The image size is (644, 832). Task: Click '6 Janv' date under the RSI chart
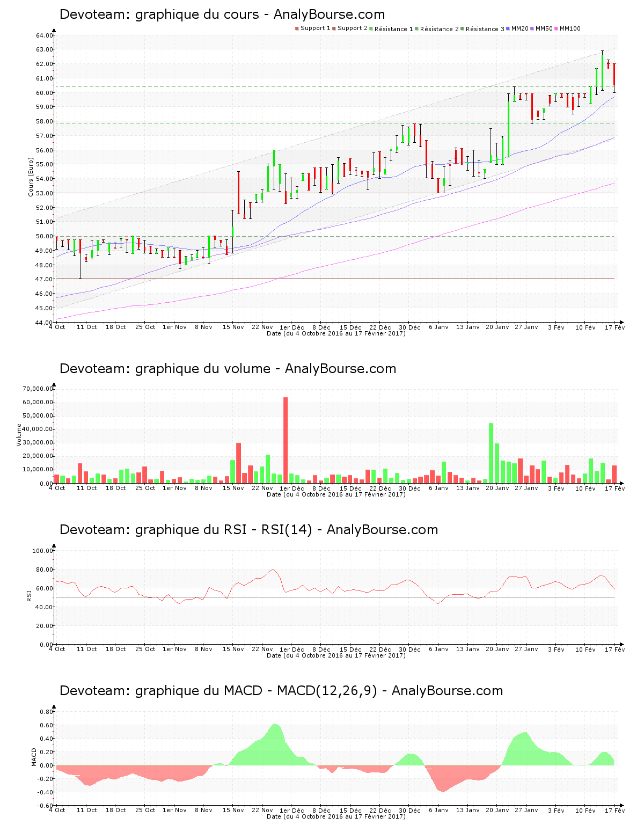click(438, 649)
